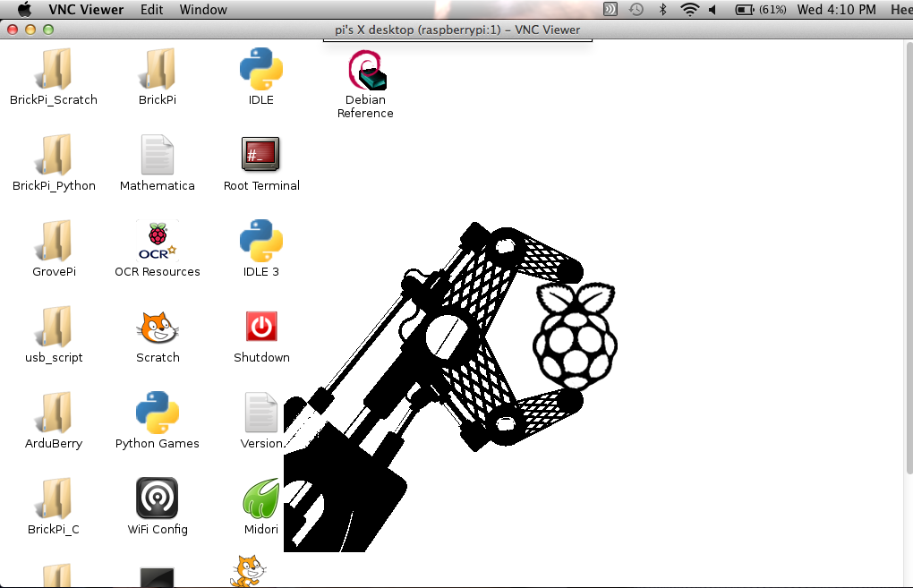913x588 pixels.
Task: Click the red Shutdown icon
Action: 261,326
